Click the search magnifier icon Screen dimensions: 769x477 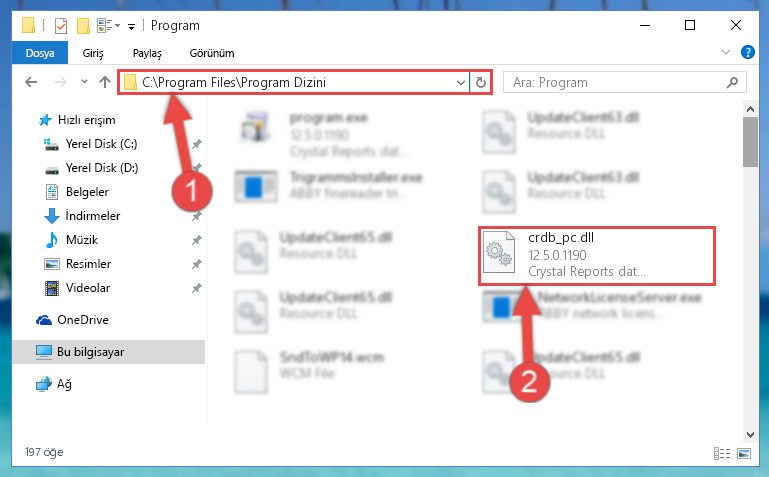point(732,82)
